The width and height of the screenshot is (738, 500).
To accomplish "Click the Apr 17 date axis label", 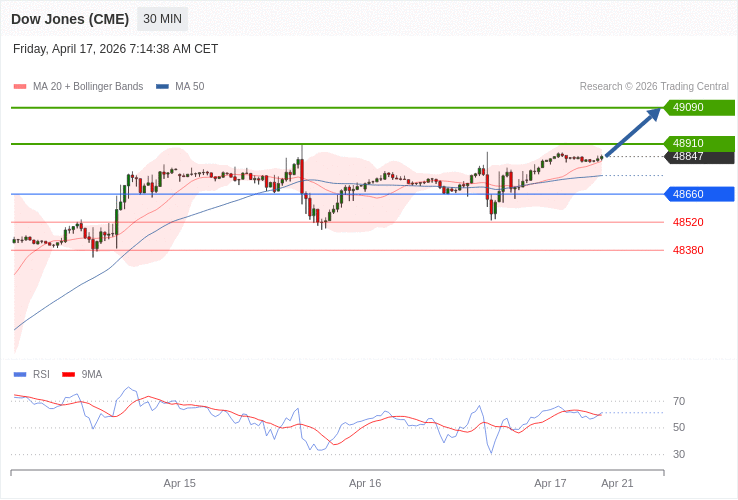I will coord(550,484).
